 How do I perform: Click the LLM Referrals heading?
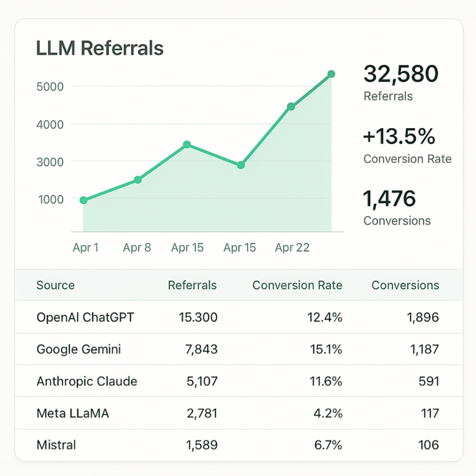coord(100,48)
